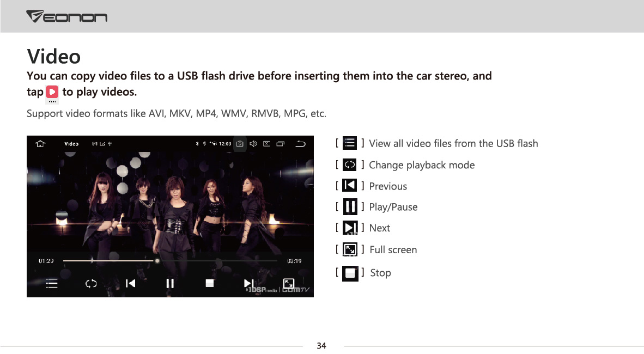The width and height of the screenshot is (644, 354).
Task: Click the legend Full screen icon
Action: tap(350, 249)
